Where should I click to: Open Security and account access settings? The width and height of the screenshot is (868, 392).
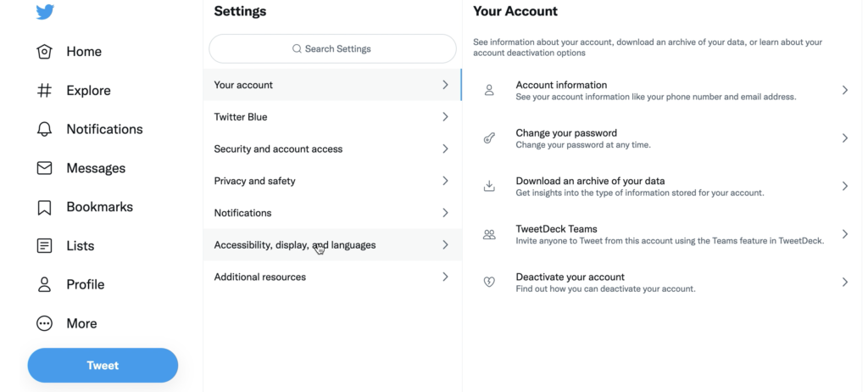click(x=332, y=148)
